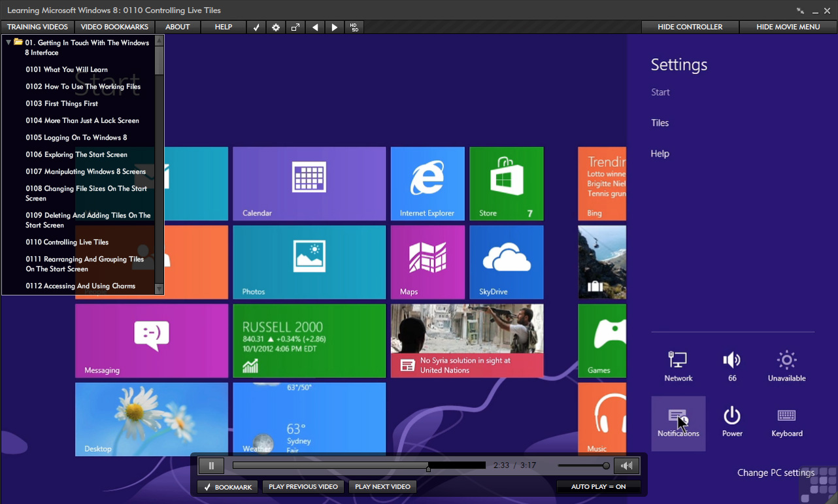This screenshot has height=504, width=838.
Task: Open the Games tile
Action: pyautogui.click(x=602, y=341)
